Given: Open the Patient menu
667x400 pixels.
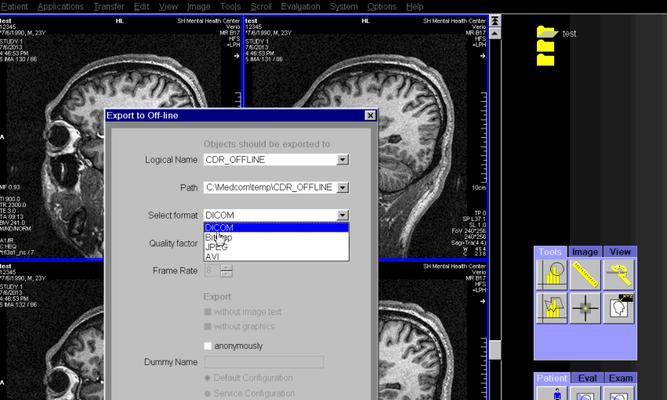Looking at the screenshot, I should coord(14,7).
